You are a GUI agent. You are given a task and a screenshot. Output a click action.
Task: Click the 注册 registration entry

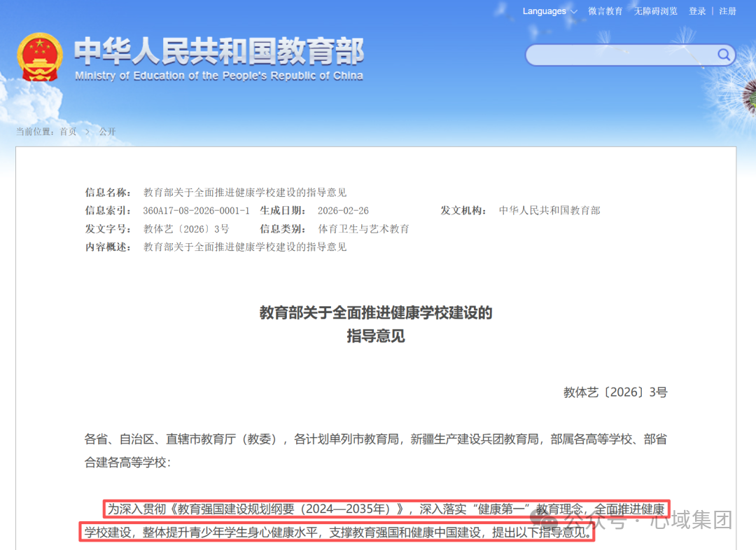tap(727, 11)
